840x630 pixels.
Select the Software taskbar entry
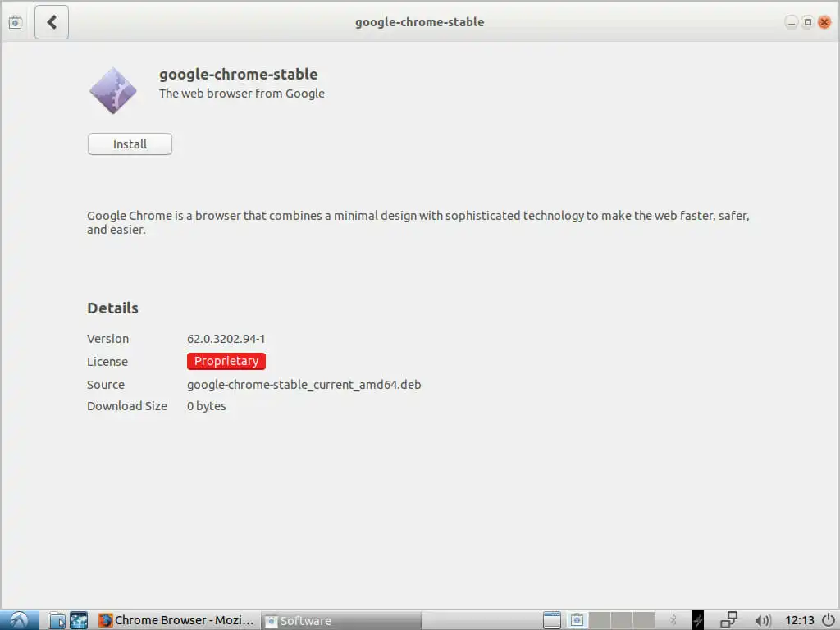coord(340,620)
